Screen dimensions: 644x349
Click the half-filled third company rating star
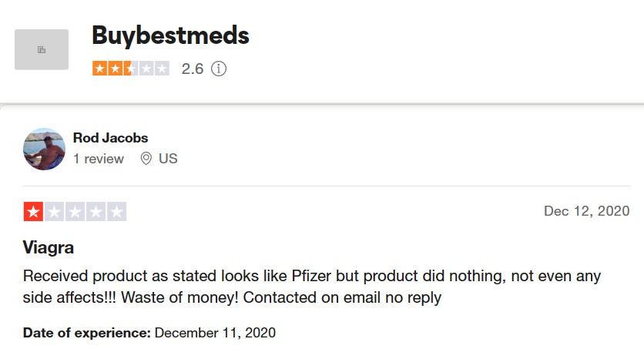pos(130,69)
